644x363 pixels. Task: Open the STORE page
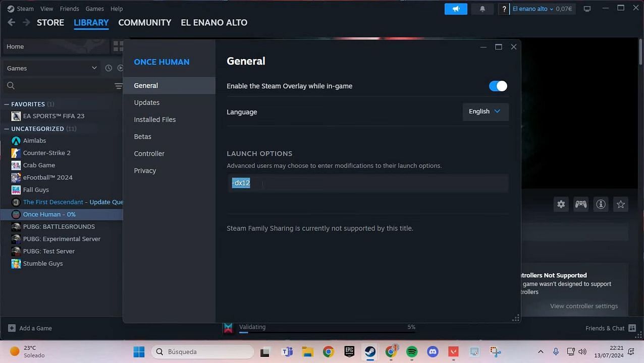click(x=50, y=23)
